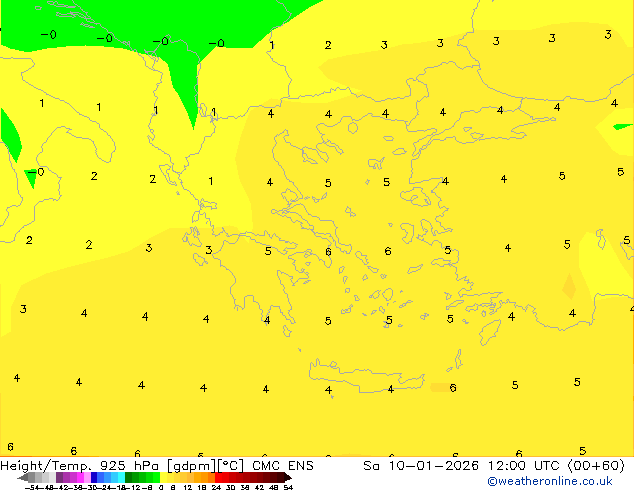Click the '12:00 UTC' time text

526,466
